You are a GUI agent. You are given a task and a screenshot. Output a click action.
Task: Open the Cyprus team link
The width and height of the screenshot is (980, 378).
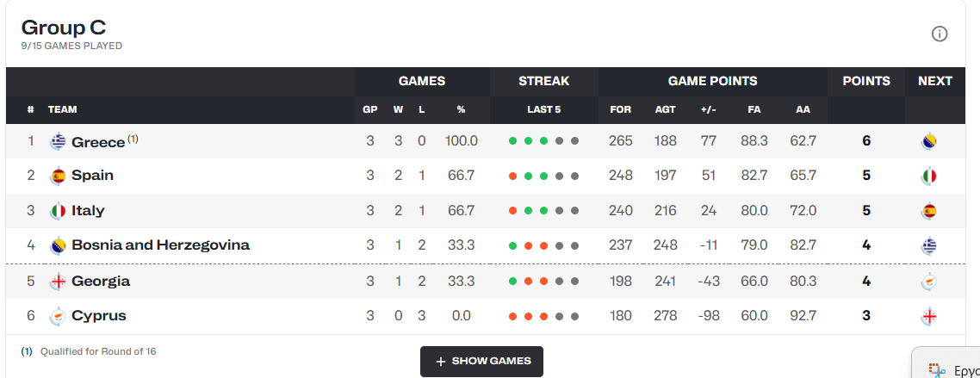point(99,316)
